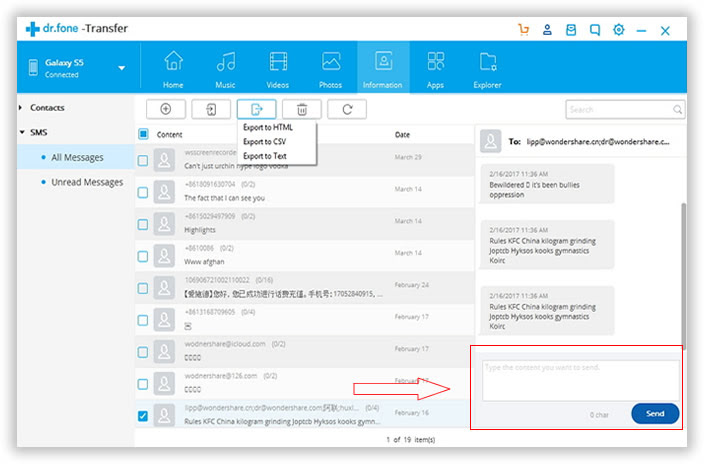
Task: Check the Www afghan message checkbox
Action: (143, 256)
